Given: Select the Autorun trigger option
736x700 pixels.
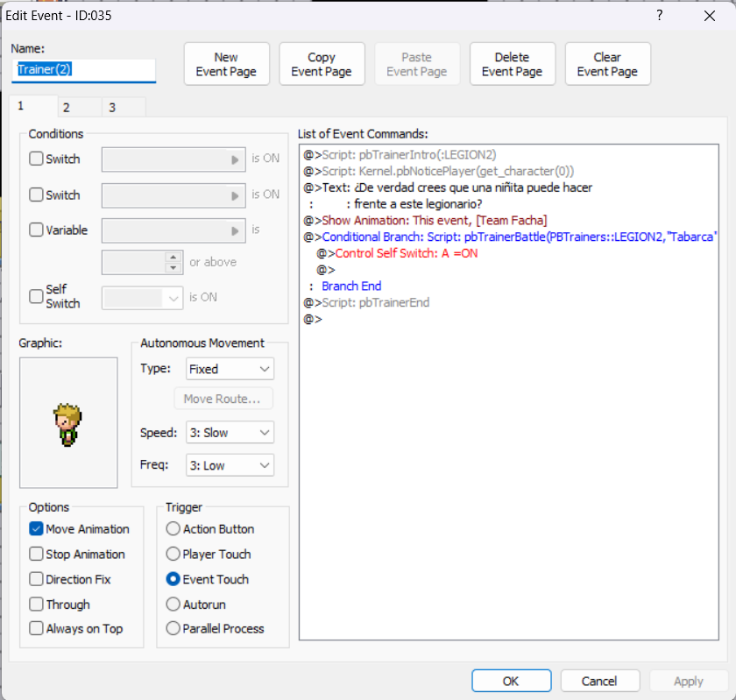Looking at the screenshot, I should pyautogui.click(x=173, y=605).
